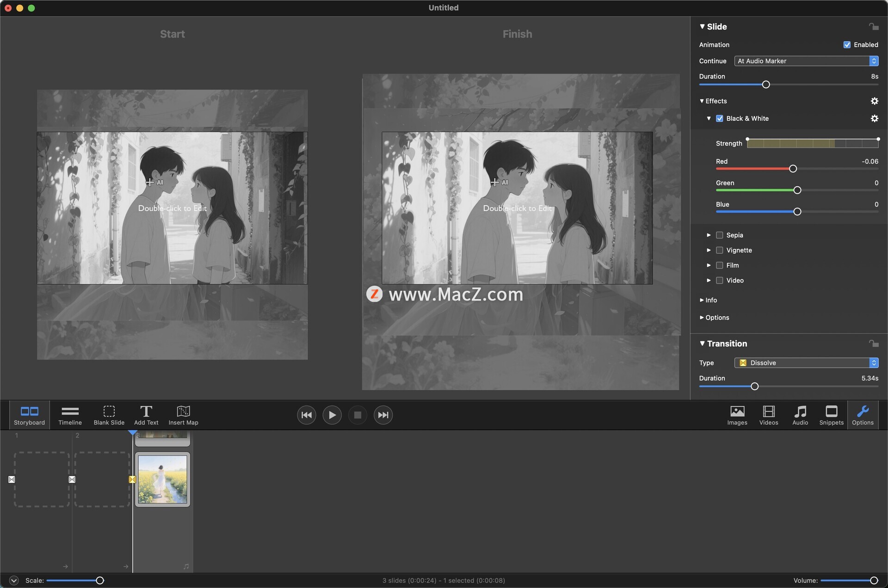This screenshot has width=888, height=588.
Task: Uncheck the Black & White effect
Action: [x=719, y=118]
